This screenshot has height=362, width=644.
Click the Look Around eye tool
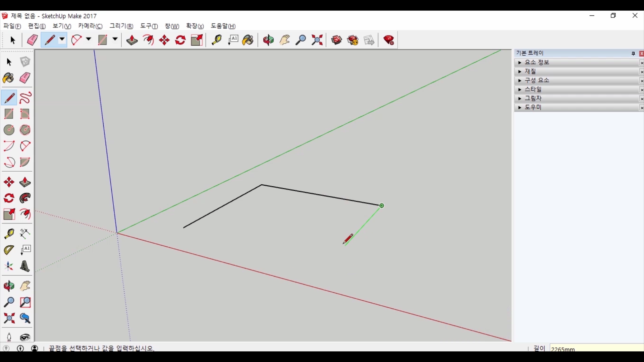tap(25, 337)
